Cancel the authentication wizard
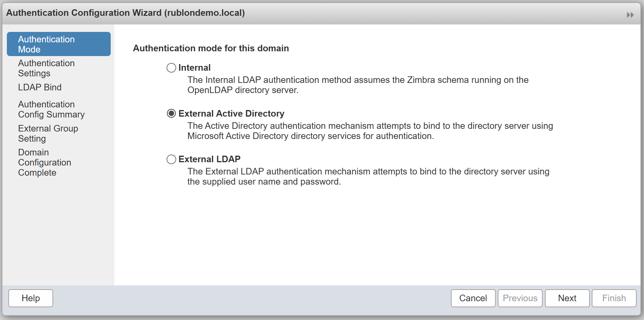This screenshot has width=644, height=320. (473, 298)
